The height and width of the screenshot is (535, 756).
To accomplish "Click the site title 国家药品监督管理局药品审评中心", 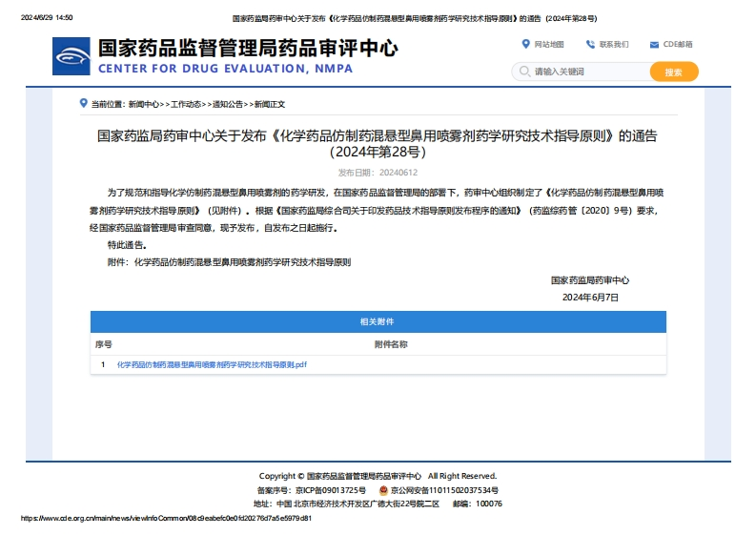I will (248, 49).
